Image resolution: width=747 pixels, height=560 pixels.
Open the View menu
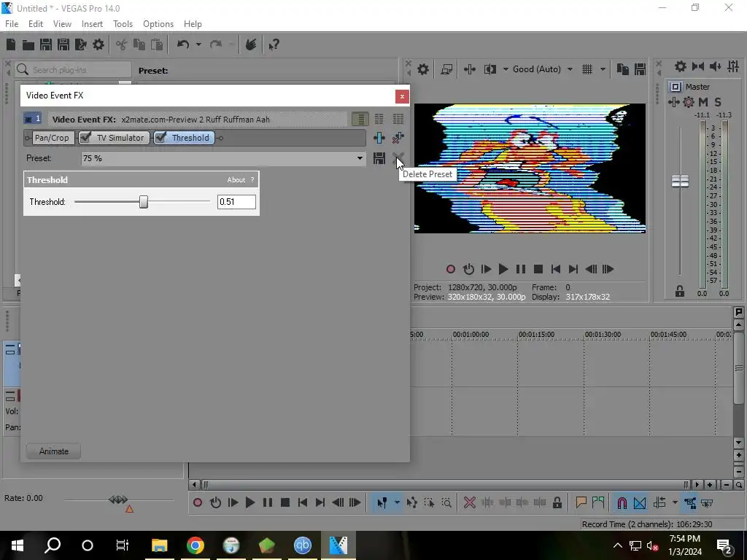[62, 24]
